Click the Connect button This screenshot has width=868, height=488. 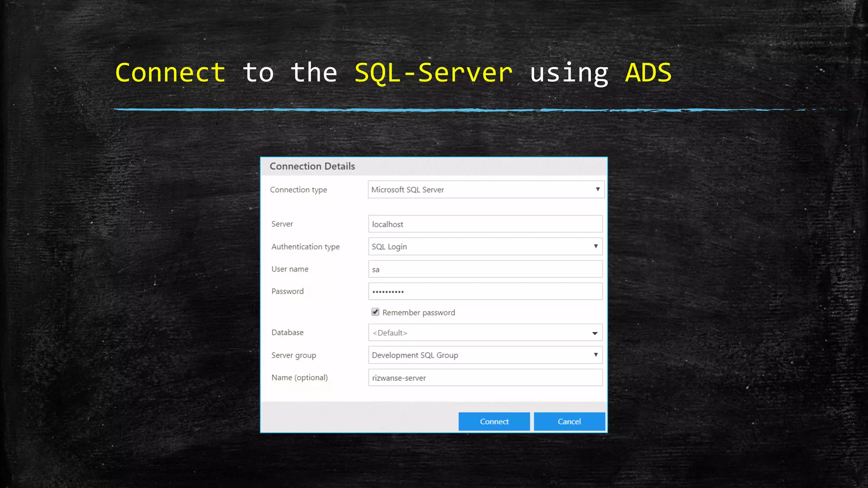pyautogui.click(x=494, y=421)
